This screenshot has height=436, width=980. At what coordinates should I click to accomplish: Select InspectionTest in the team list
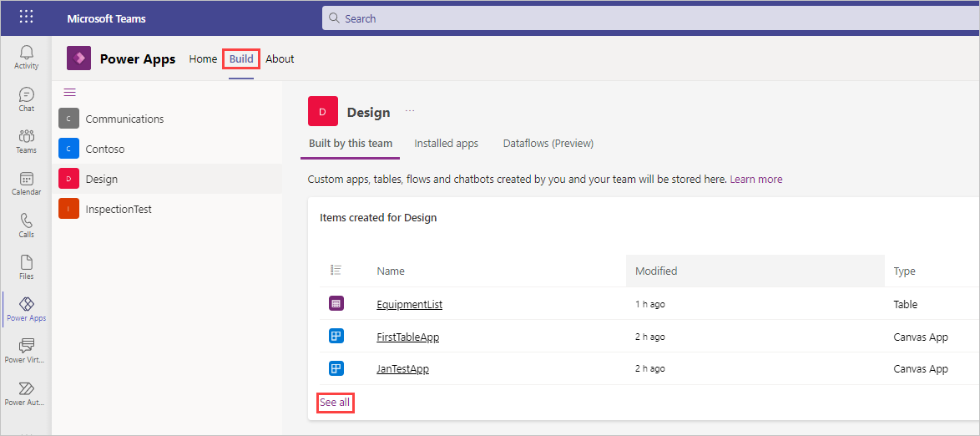tap(167, 209)
